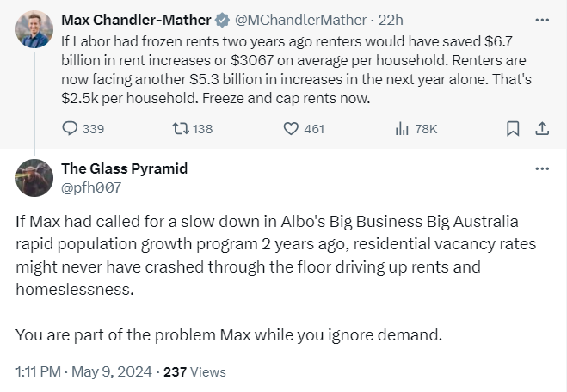
Task: Bookmark Max Chandler-Mather's tweet
Action: coord(513,129)
